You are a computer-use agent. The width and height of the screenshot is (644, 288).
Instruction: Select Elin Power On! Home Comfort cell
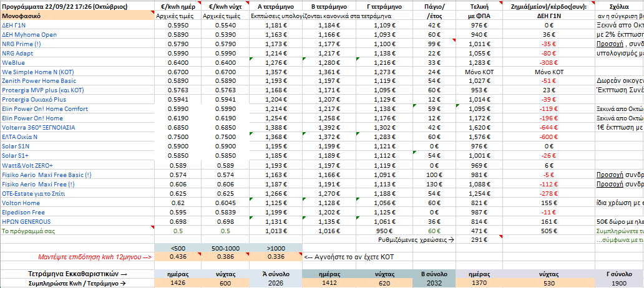pos(77,109)
